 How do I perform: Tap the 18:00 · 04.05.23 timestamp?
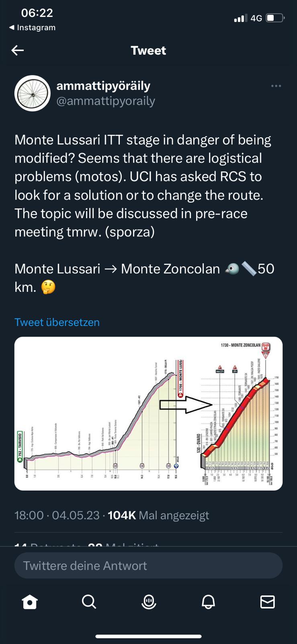tap(57, 515)
